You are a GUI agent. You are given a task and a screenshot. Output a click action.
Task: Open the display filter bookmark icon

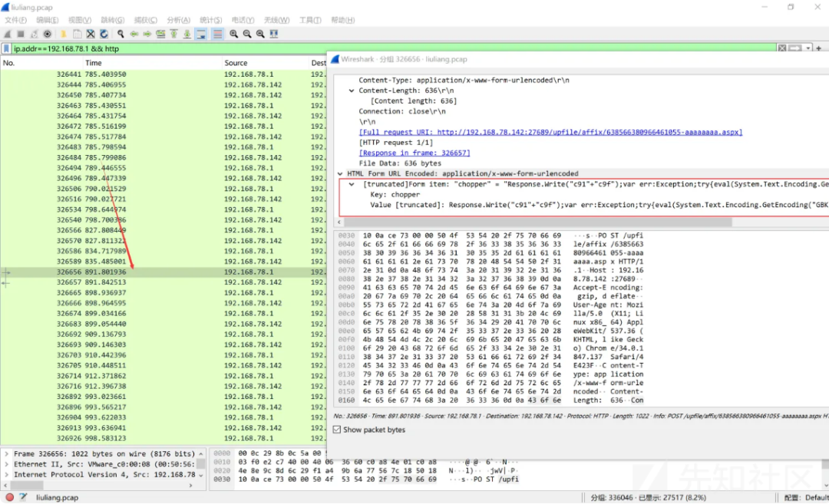coord(6,48)
